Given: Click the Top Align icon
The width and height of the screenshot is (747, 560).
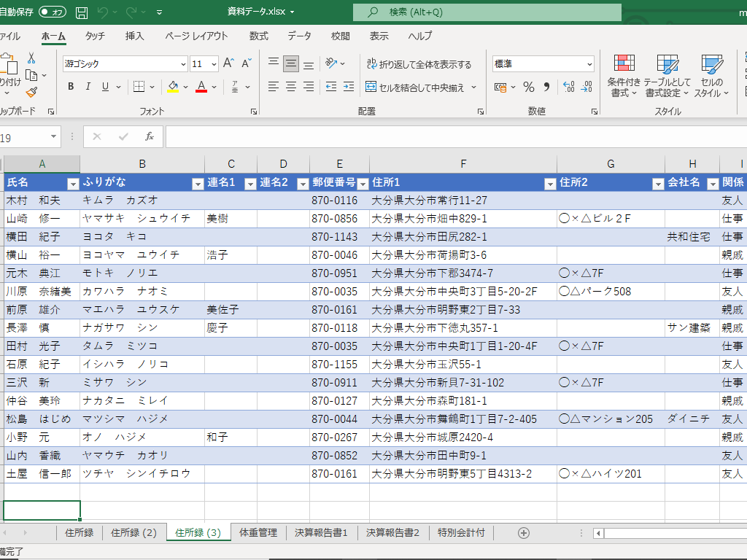Looking at the screenshot, I should point(274,63).
